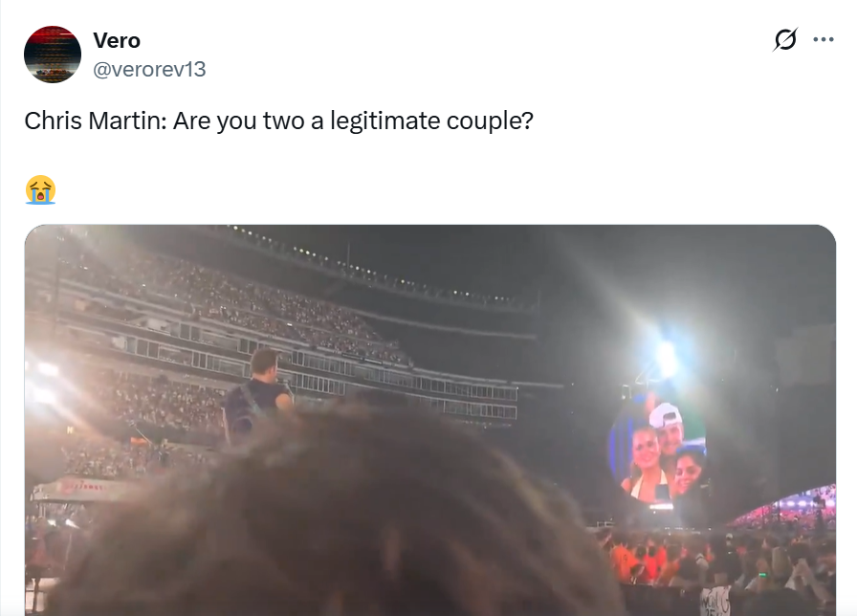
Task: Click the white cap shown on jumbotron
Action: point(667,418)
